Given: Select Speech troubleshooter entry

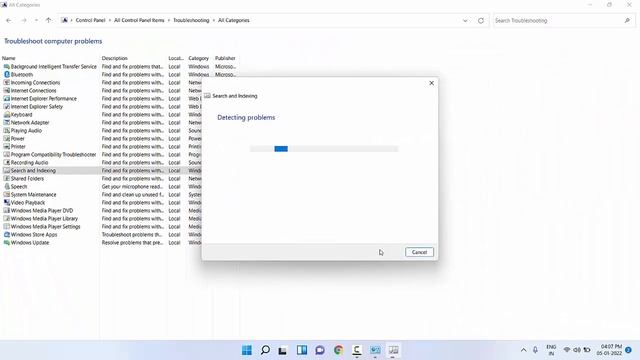Looking at the screenshot, I should pos(19,187).
